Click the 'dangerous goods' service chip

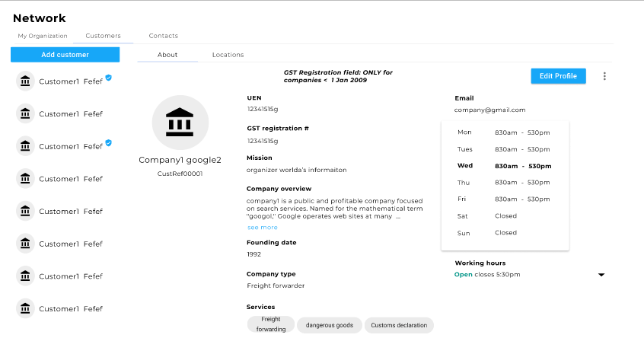[x=329, y=325]
